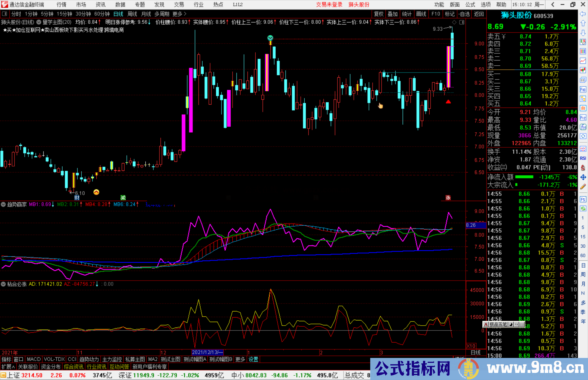Click the back arrow sidebar icon

[583, 14]
